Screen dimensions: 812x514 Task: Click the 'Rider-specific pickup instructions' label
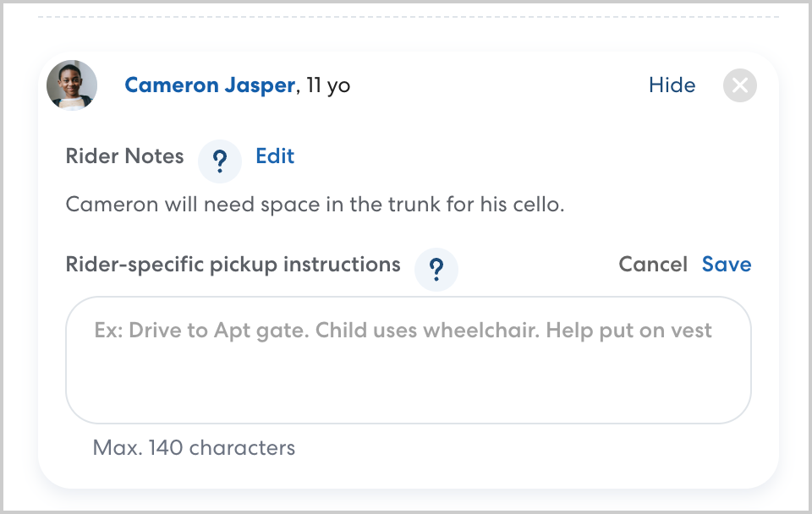pos(233,265)
